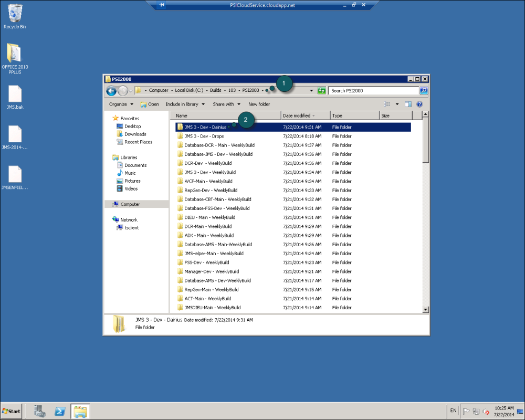This screenshot has height=420, width=525.
Task: Click Windows Explorer taskbar icon
Action: pos(80,411)
